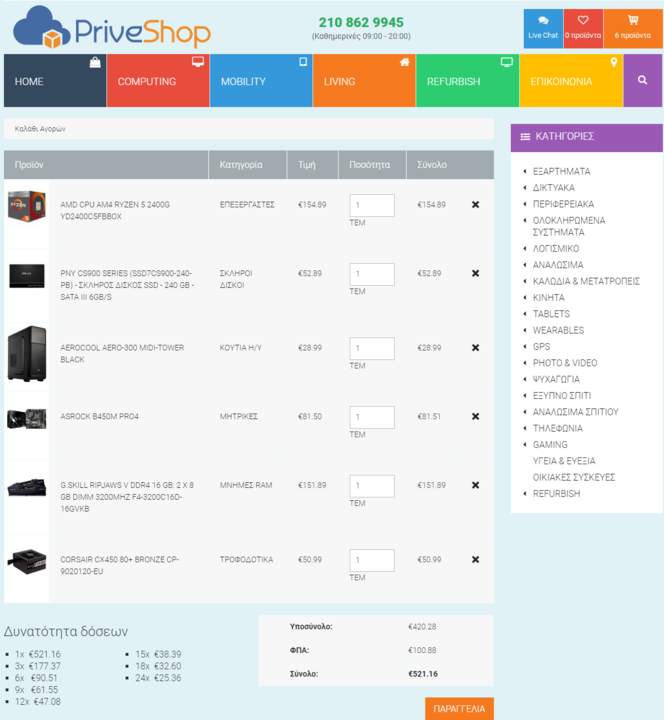The width and height of the screenshot is (664, 720).
Task: Open ΨΥΧΑΓΩΓΙΑ category
Action: 556,379
